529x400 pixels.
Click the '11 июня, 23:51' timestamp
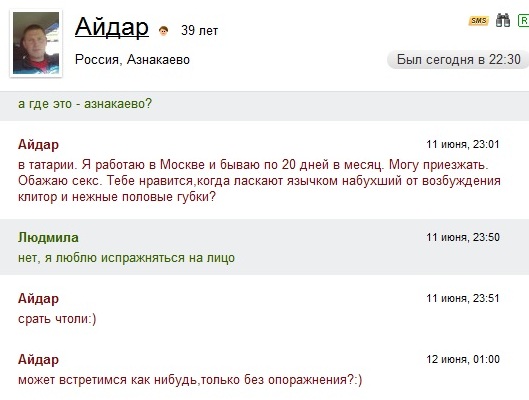(x=463, y=298)
